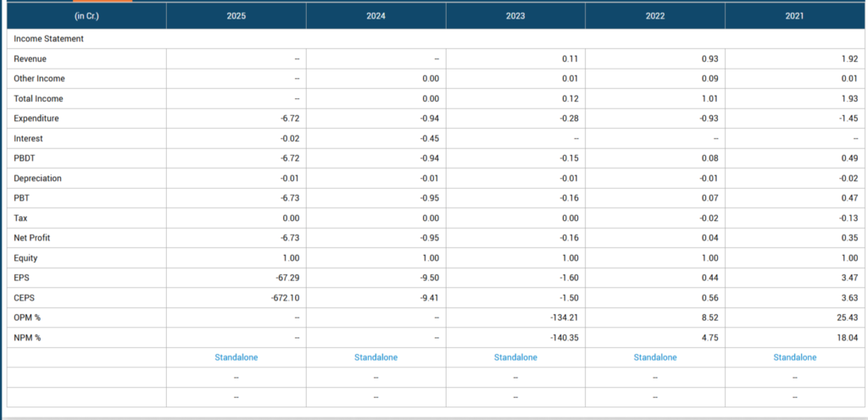Click the 2021 column header
Image resolution: width=868 pixels, height=420 pixels.
point(795,15)
